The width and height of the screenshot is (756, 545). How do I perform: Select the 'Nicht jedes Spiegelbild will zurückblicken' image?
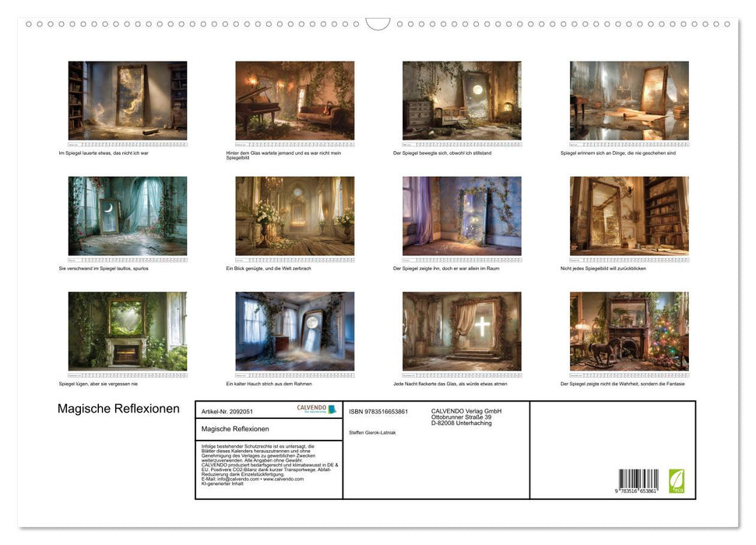click(x=629, y=216)
